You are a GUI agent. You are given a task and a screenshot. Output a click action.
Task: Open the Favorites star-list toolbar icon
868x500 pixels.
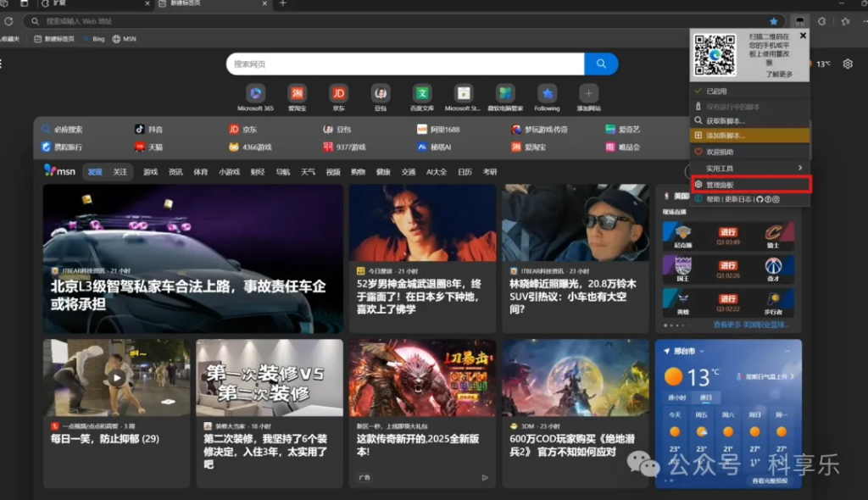(845, 21)
